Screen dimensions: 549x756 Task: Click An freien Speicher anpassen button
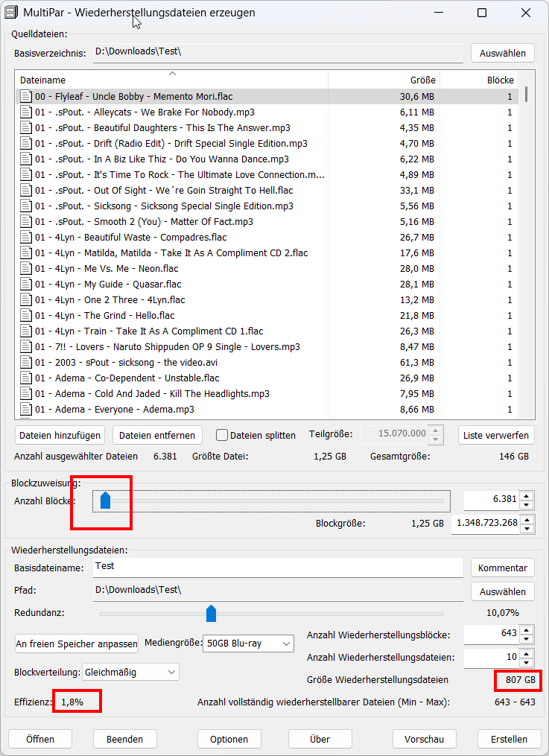tap(77, 644)
